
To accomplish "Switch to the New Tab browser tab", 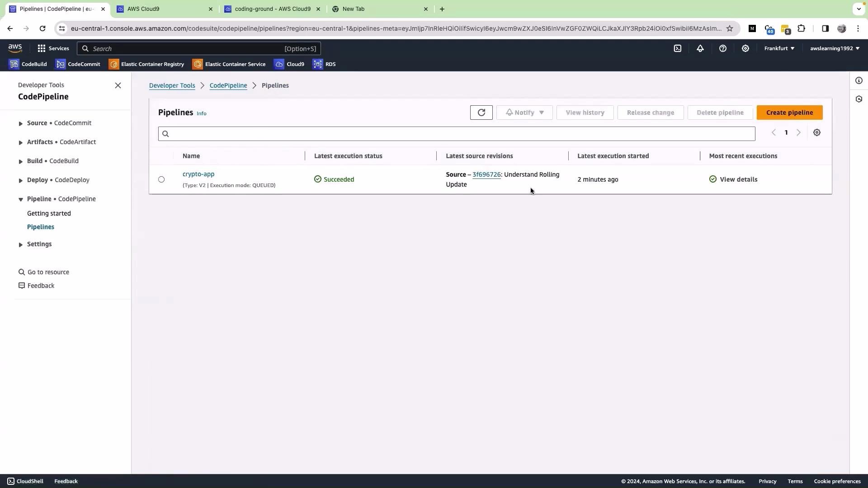I will click(x=380, y=9).
